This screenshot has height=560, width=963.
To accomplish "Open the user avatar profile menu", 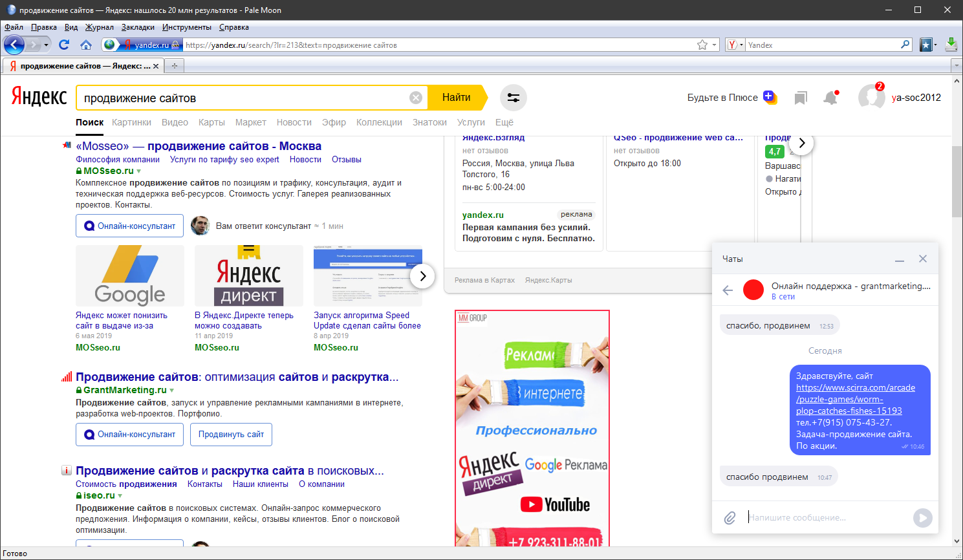I will click(x=871, y=97).
